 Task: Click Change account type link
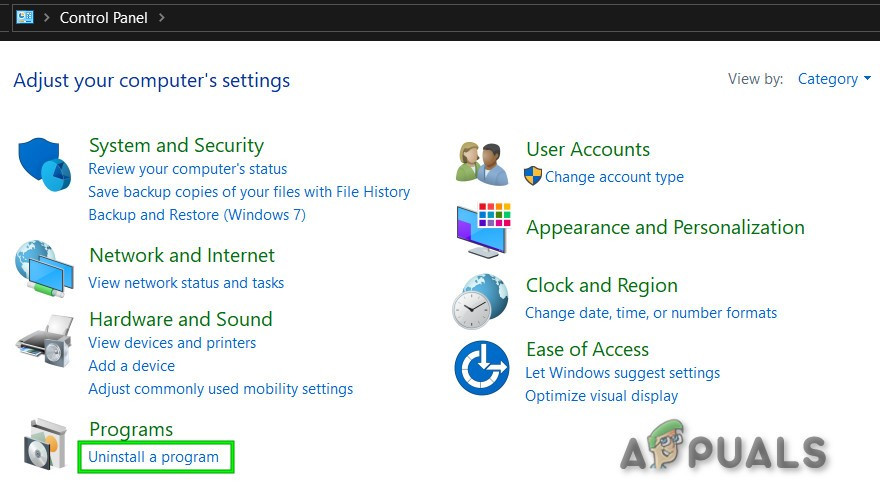tap(614, 177)
